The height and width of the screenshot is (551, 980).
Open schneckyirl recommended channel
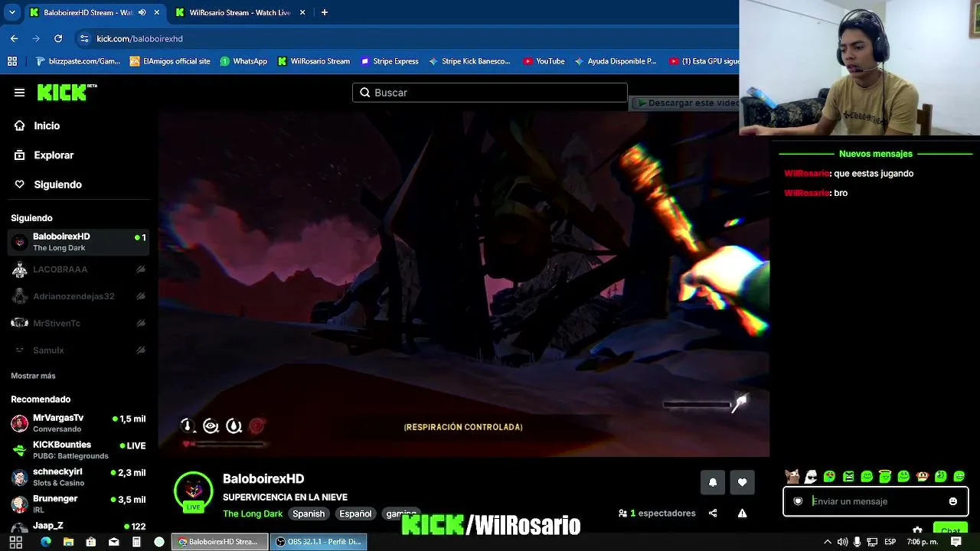coord(78,477)
